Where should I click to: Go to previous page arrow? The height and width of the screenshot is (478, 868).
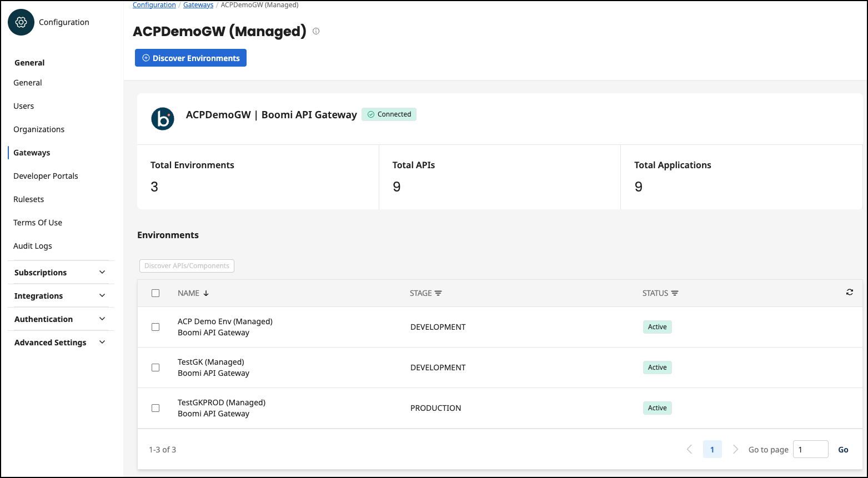pos(689,450)
